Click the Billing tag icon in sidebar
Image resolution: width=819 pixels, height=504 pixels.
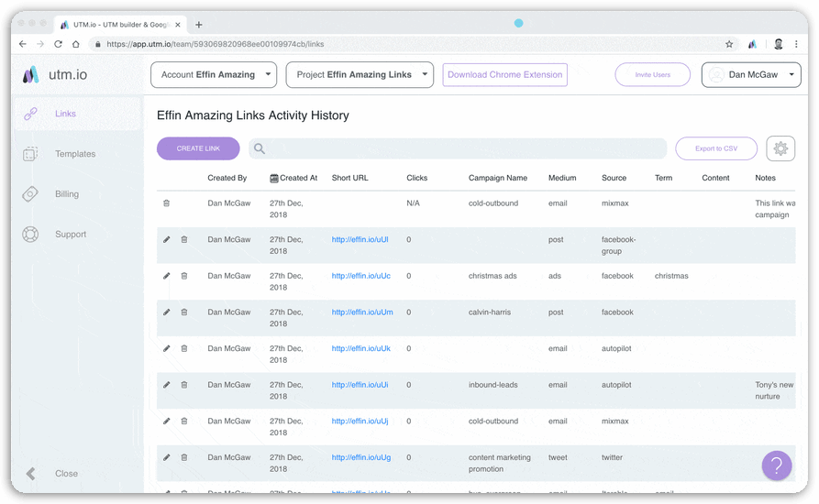coord(30,194)
